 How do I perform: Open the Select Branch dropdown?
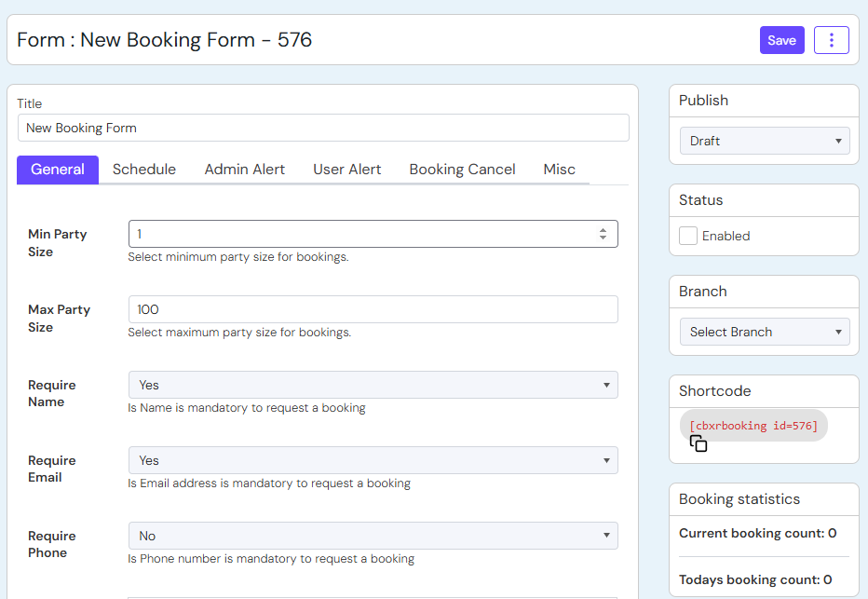765,332
